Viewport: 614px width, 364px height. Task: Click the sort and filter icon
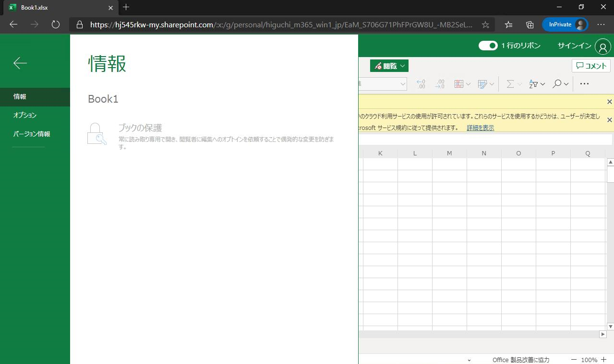pyautogui.click(x=533, y=84)
